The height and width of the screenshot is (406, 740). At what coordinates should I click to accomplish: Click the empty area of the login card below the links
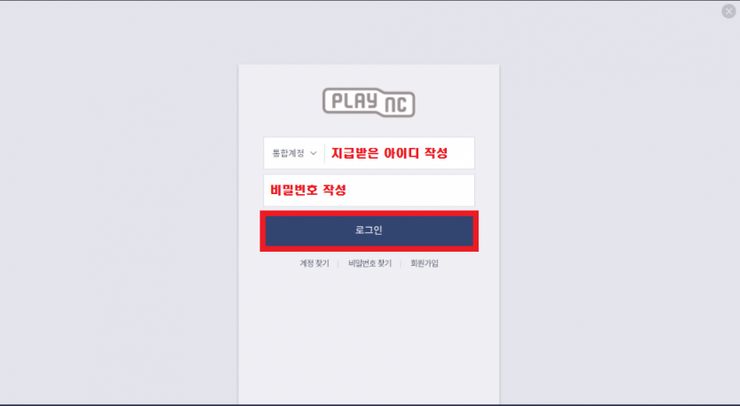click(x=369, y=335)
